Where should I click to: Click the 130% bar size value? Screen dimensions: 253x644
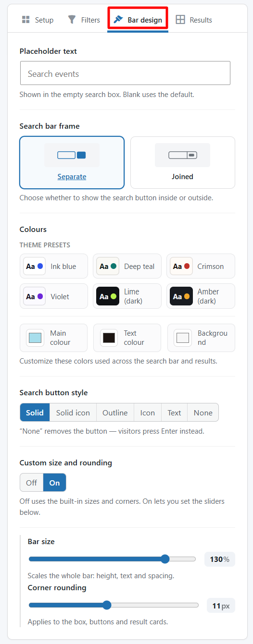(220, 559)
